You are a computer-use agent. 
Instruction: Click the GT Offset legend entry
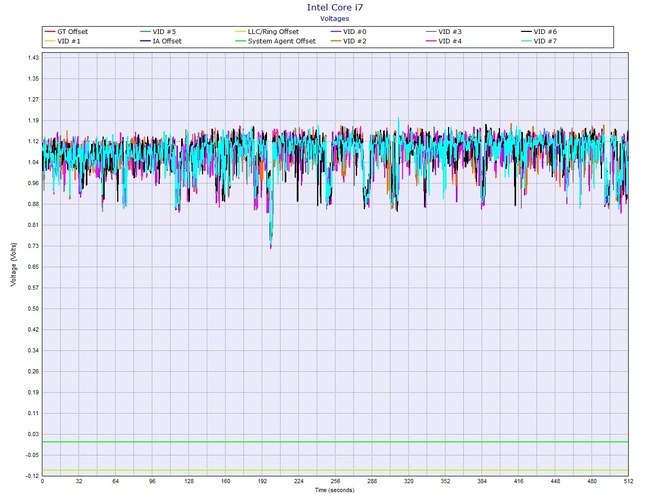(67, 32)
